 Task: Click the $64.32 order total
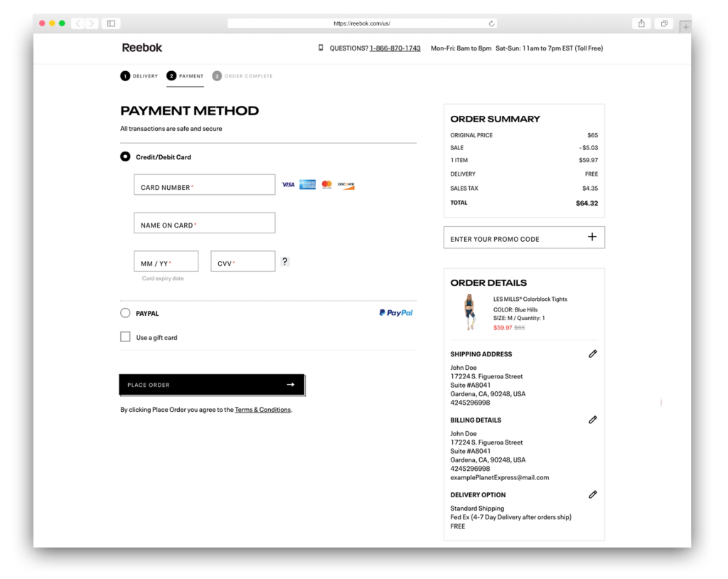point(587,203)
